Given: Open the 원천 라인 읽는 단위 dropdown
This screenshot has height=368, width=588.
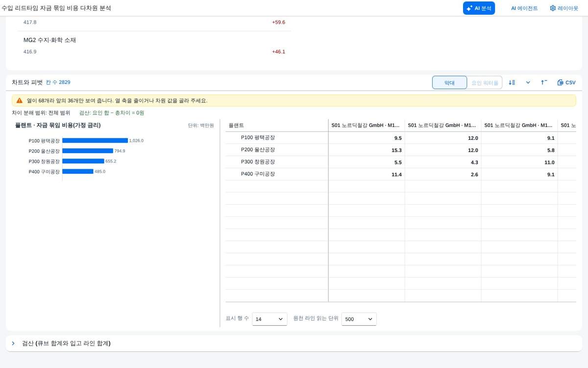Looking at the screenshot, I should pyautogui.click(x=359, y=319).
